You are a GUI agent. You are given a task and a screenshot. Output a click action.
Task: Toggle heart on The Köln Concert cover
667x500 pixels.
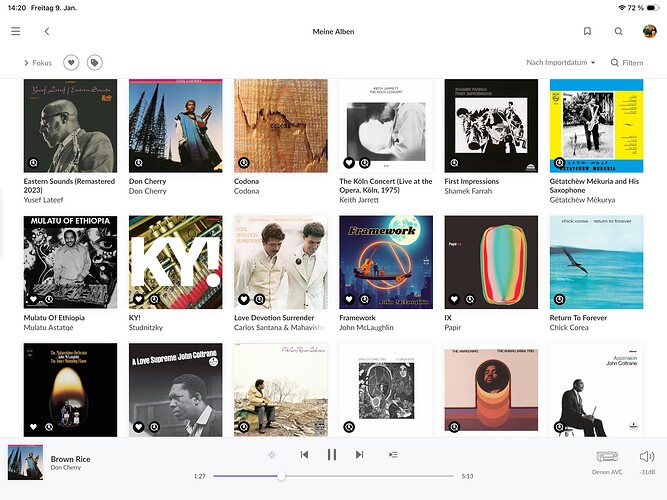(x=349, y=162)
